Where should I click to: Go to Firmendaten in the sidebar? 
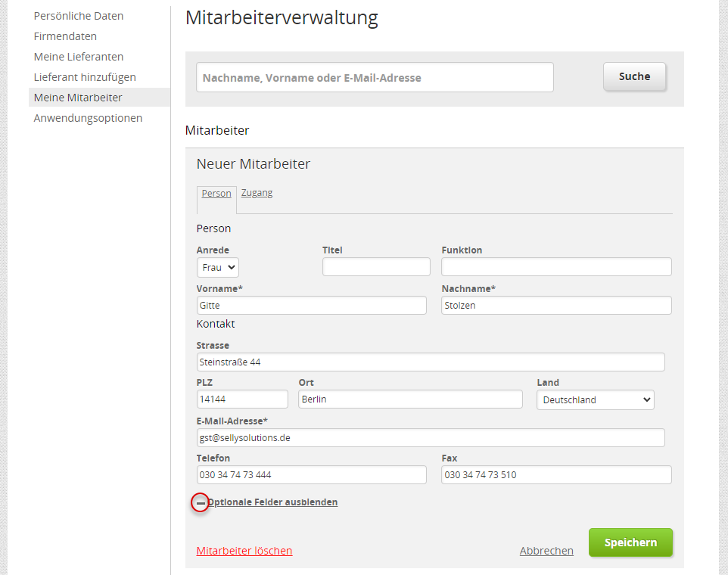coord(65,36)
